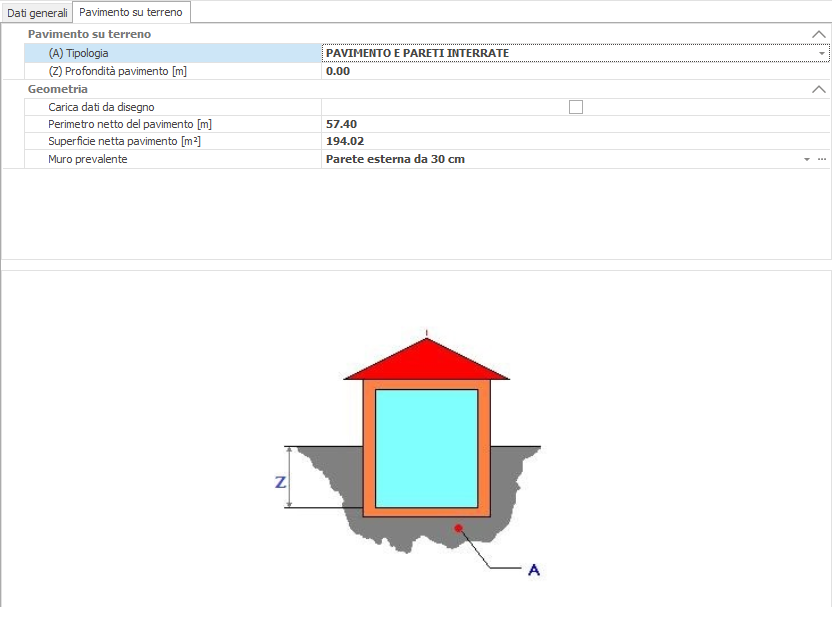The height and width of the screenshot is (617, 832).
Task: Select the Superficie netta value 194.02
Action: coord(344,142)
